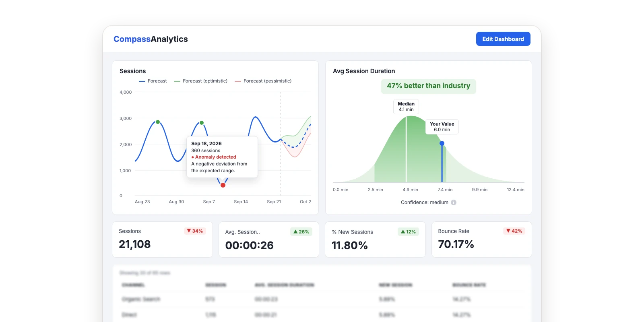Click the 11.80% new sessions value
This screenshot has height=322, width=644.
pyautogui.click(x=350, y=246)
